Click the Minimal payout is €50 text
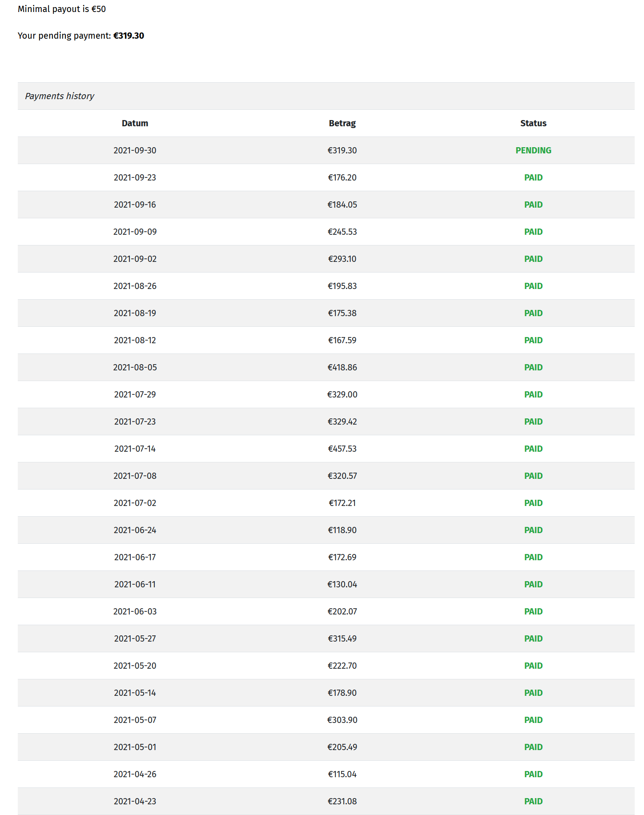The image size is (644, 815). (62, 9)
